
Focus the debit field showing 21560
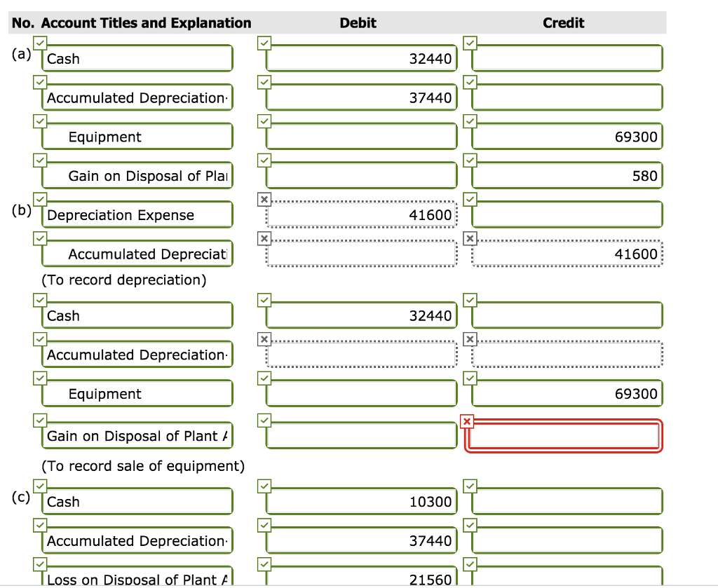(x=361, y=577)
